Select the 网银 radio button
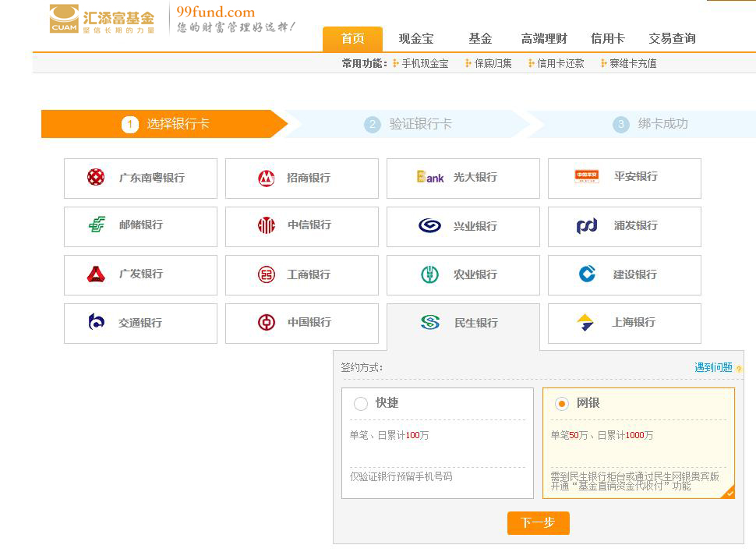756x552 pixels. point(561,404)
